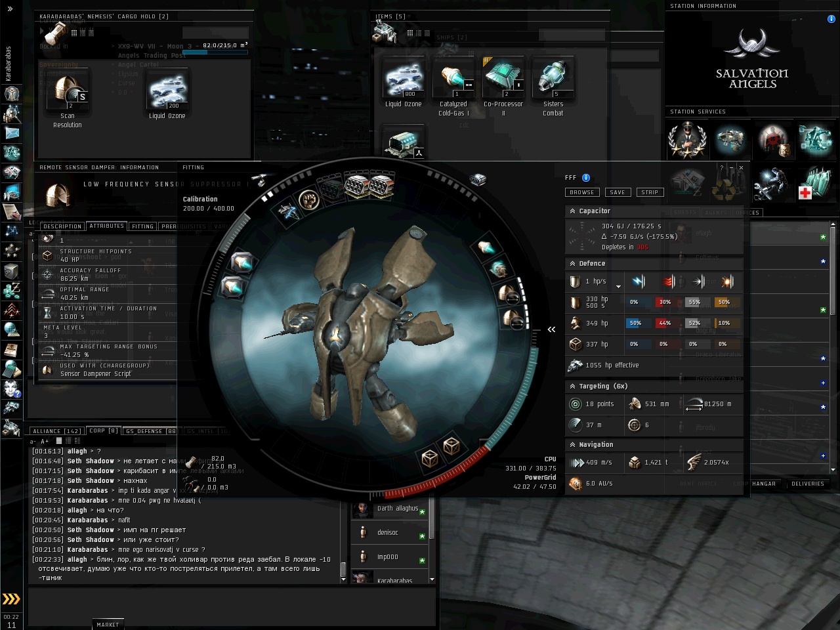Switch to the Corp chat tab
840x630 pixels.
coord(104,430)
